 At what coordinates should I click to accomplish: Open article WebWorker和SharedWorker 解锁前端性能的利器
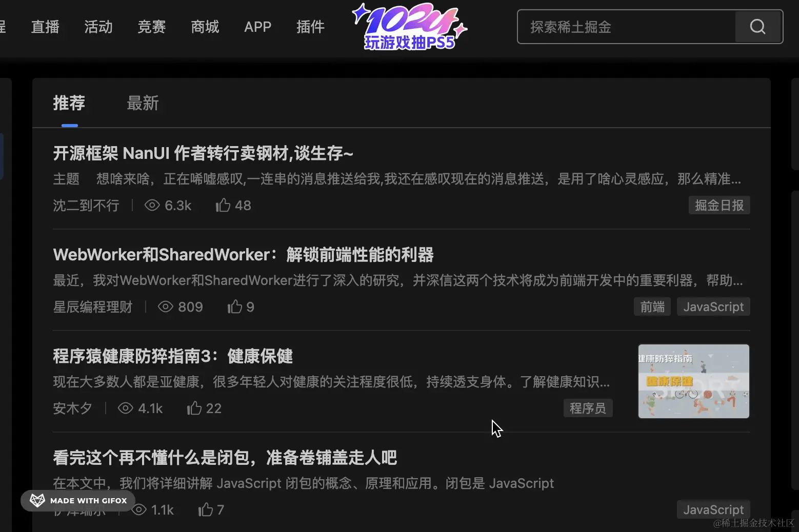click(243, 255)
